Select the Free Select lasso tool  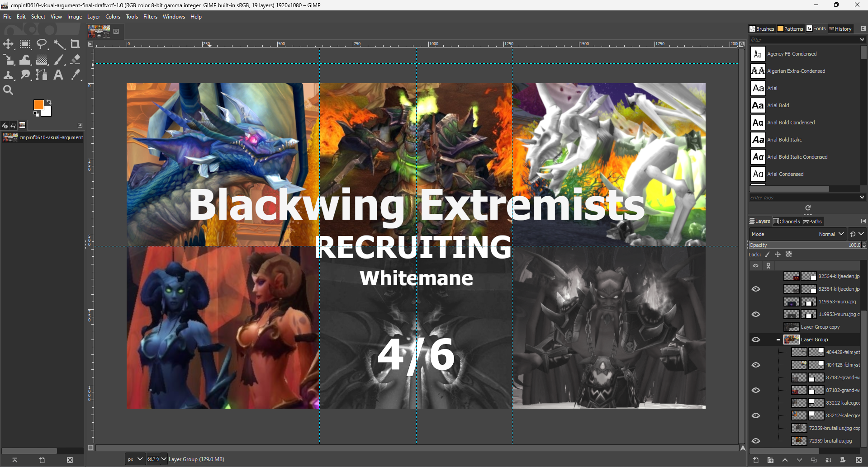point(42,44)
